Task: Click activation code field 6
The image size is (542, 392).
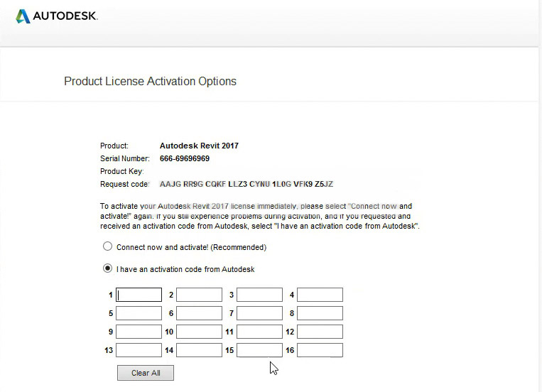Action: pos(199,313)
